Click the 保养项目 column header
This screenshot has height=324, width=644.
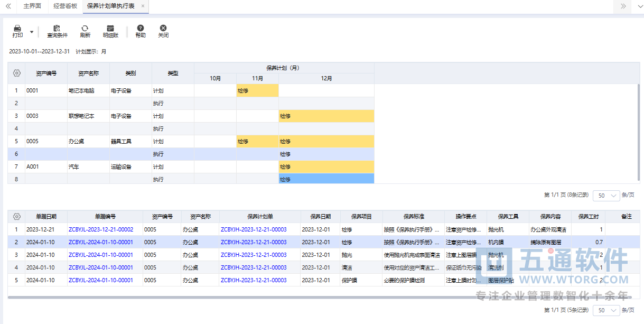coord(362,217)
